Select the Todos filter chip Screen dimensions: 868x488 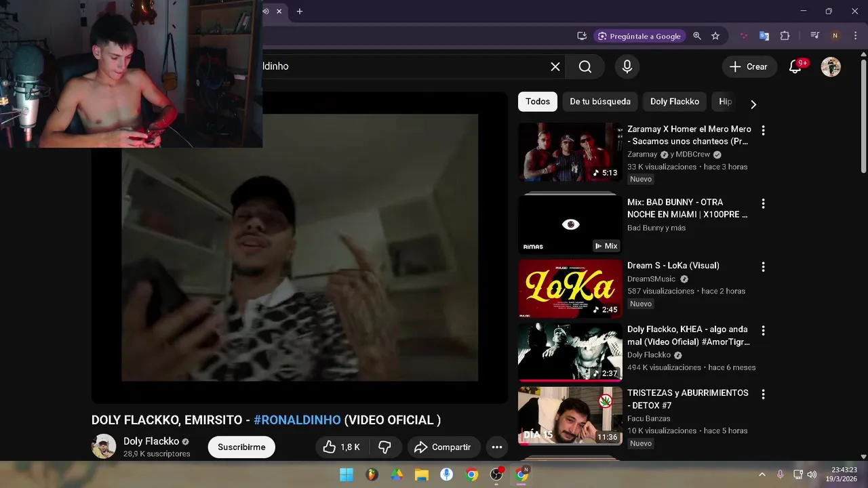(538, 102)
